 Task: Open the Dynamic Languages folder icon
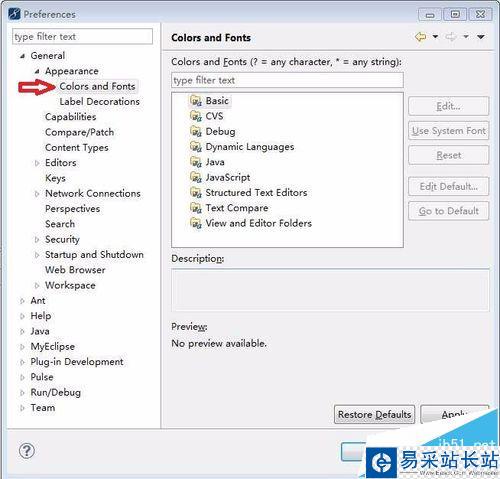tap(196, 146)
